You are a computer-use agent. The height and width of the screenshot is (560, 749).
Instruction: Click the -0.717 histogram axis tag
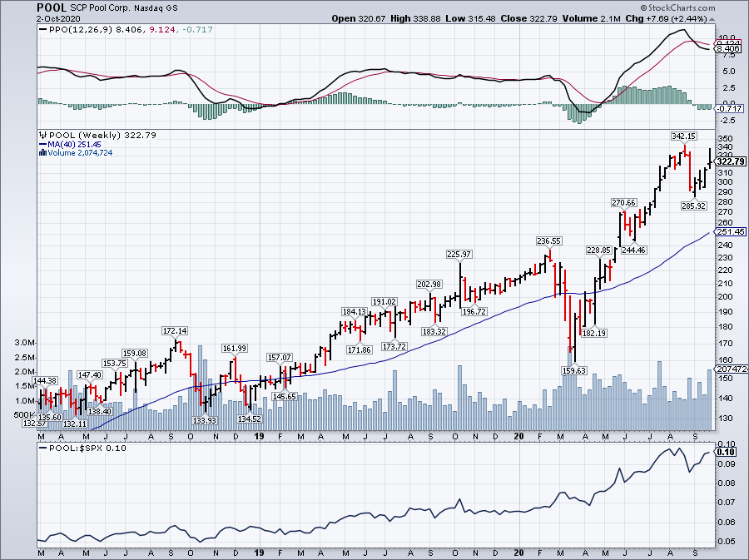(729, 108)
